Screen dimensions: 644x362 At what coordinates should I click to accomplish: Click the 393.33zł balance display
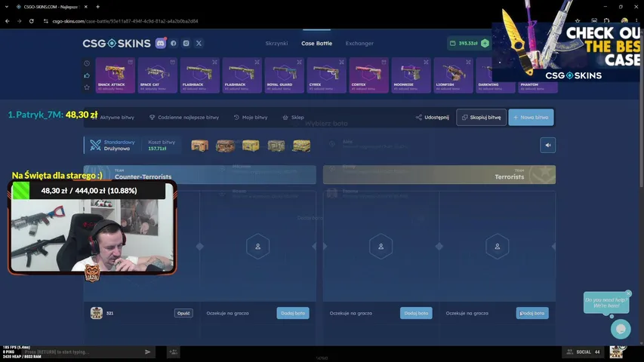pyautogui.click(x=464, y=43)
